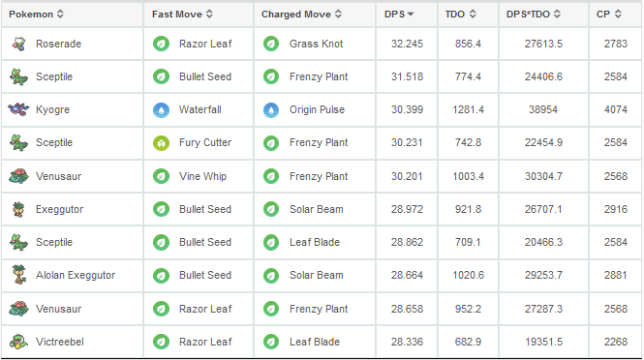Select the Sceptile name in Fury Cutter row
The height and width of the screenshot is (360, 644).
point(54,142)
